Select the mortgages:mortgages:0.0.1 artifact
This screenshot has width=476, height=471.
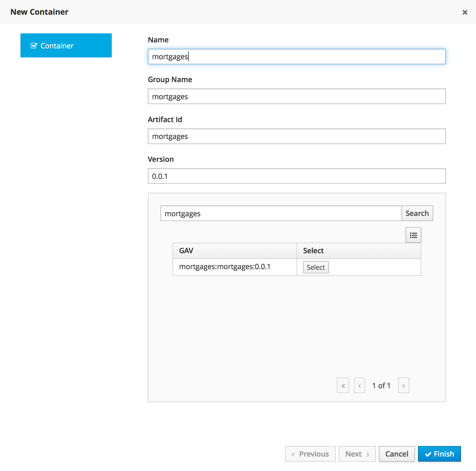[x=316, y=267]
